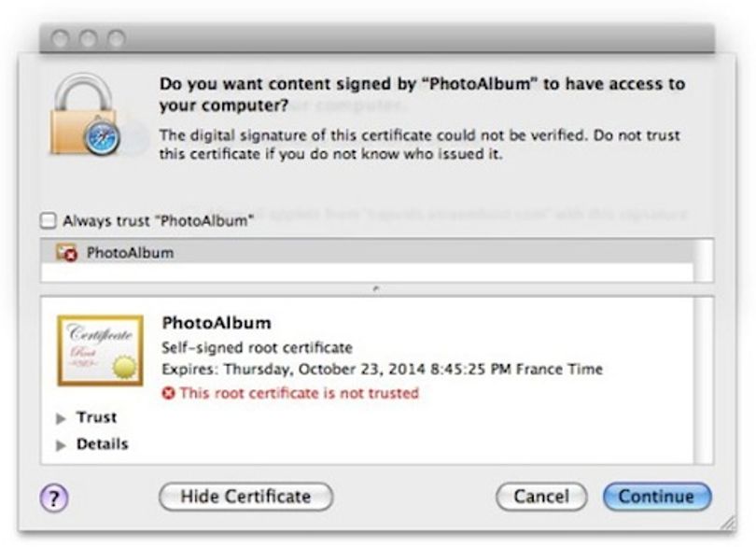Click the untrusted certificate icon beside PhotoAlbum row

pos(66,252)
